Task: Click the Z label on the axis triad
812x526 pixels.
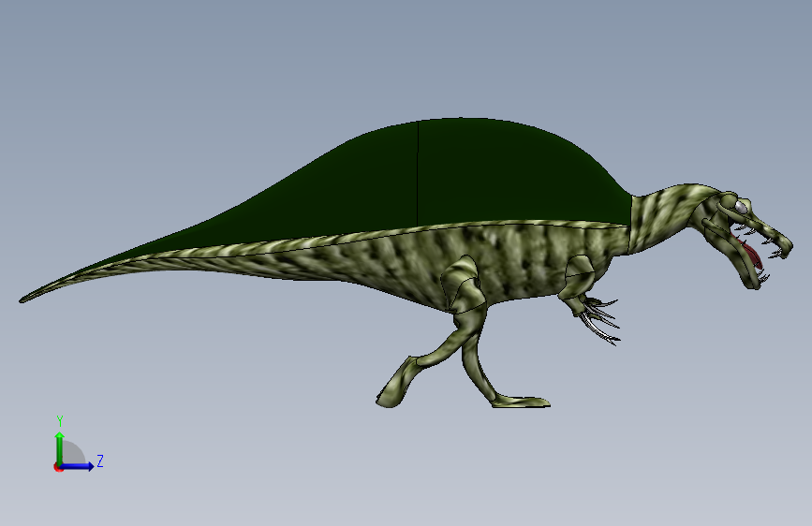Action: click(x=100, y=460)
